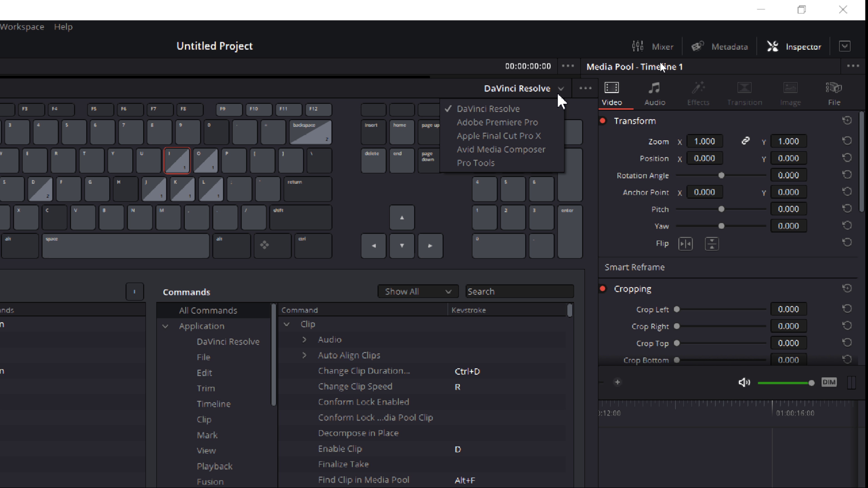868x488 pixels.
Task: Flip the clip vertically
Action: pyautogui.click(x=712, y=244)
